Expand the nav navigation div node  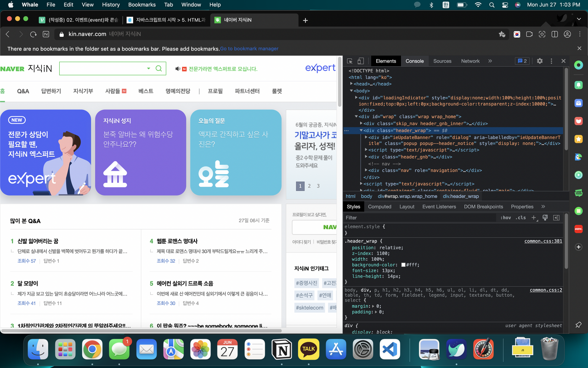pyautogui.click(x=366, y=170)
